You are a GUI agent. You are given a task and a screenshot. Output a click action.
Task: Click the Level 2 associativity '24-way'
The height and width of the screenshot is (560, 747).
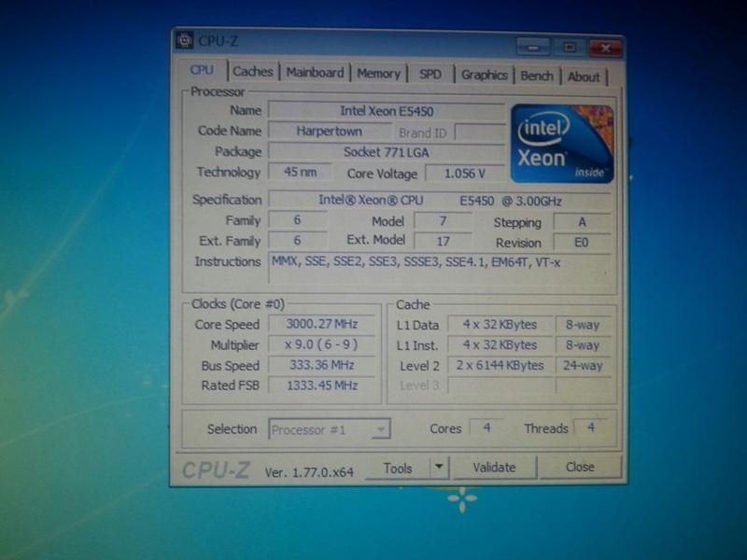coord(583,366)
